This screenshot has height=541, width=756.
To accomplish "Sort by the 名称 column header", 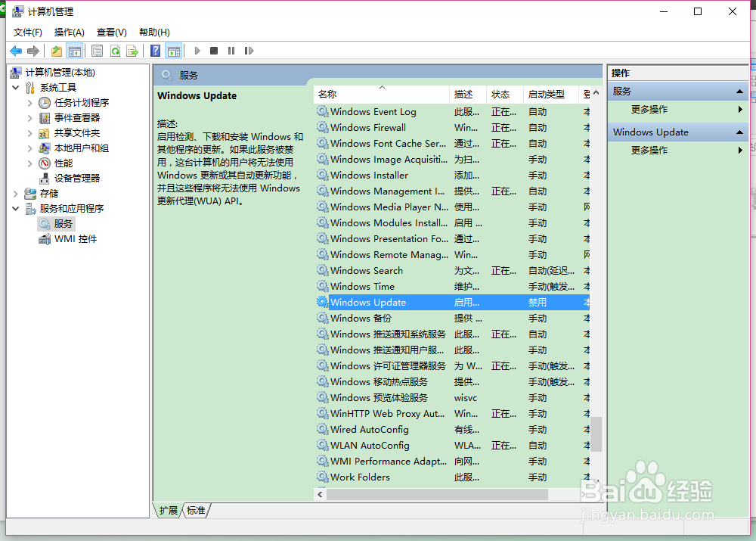I will (381, 95).
